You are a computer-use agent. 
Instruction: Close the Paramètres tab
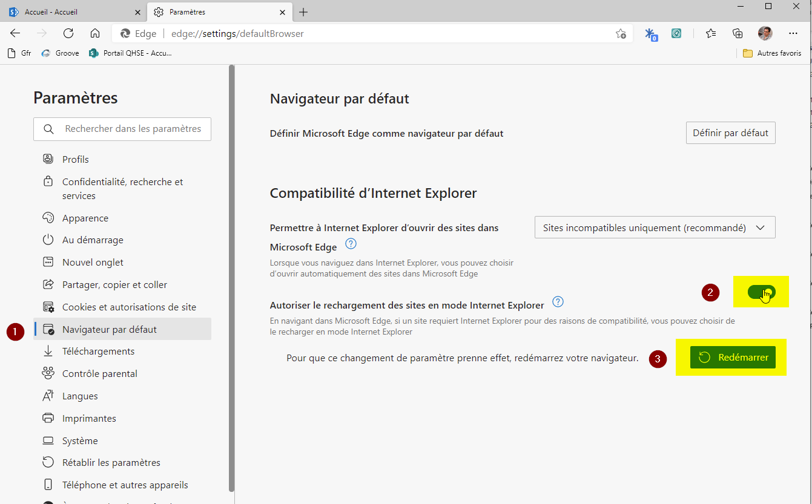(282, 12)
